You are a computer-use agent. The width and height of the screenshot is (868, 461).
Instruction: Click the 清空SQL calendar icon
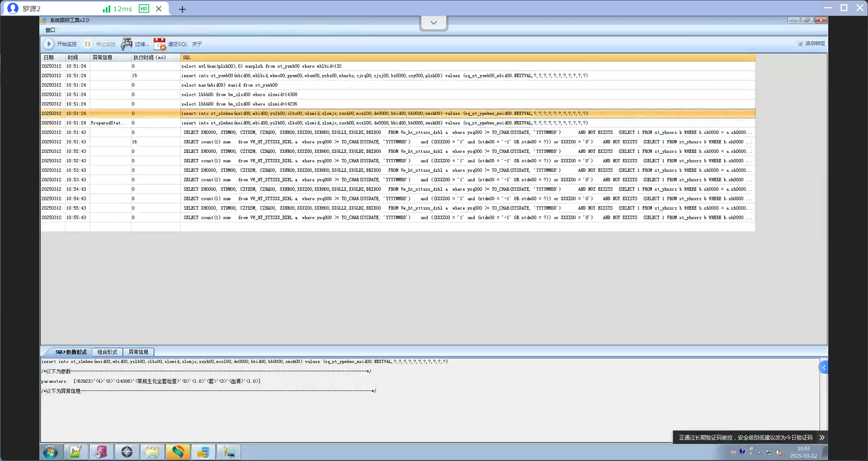(x=160, y=44)
